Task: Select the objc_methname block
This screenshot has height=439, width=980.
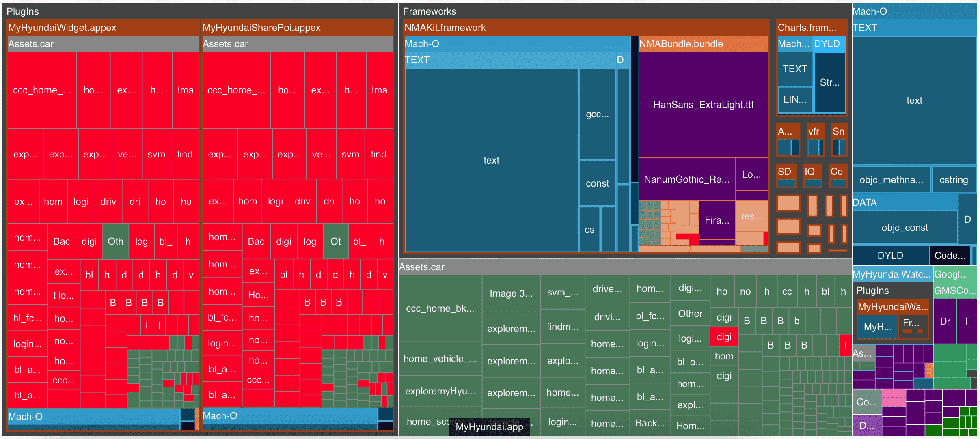Action: click(892, 179)
